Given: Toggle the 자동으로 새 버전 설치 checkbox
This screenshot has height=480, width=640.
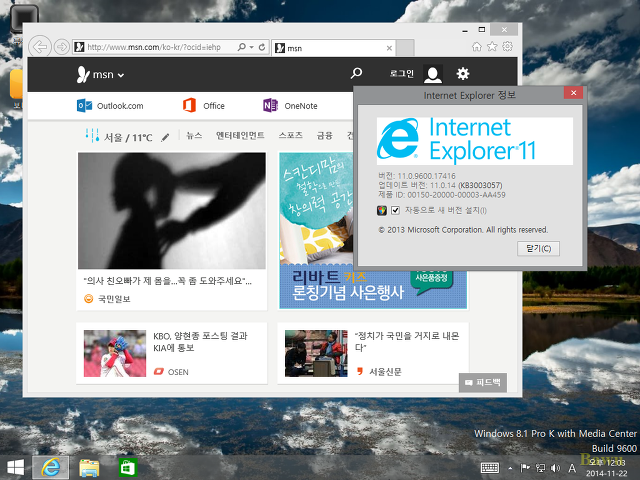Looking at the screenshot, I should point(395,210).
